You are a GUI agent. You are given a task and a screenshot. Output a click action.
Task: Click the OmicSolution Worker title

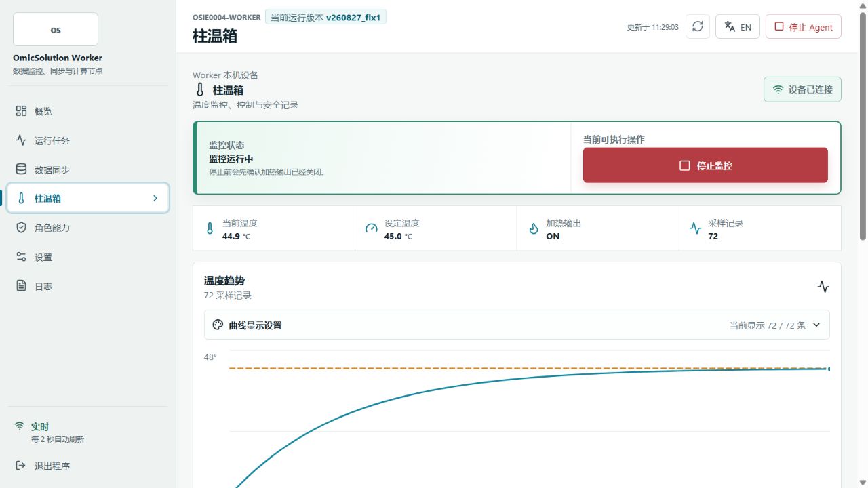(58, 58)
